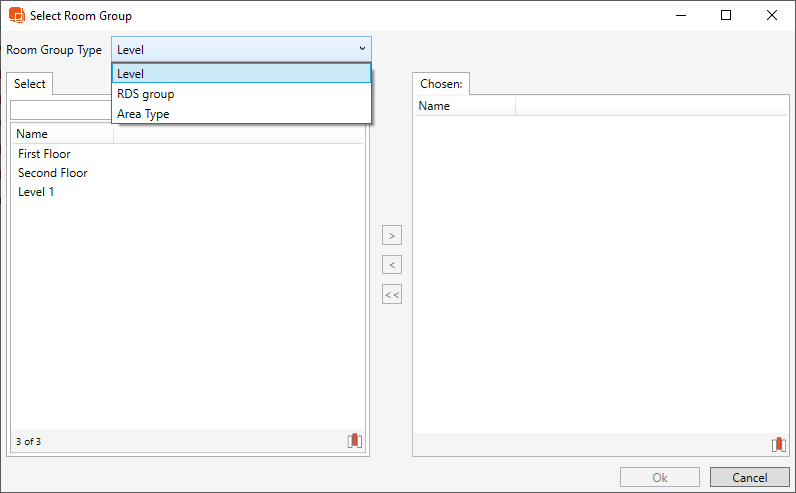Click the app icon in title bar
Image resolution: width=796 pixels, height=493 pixels.
16,16
